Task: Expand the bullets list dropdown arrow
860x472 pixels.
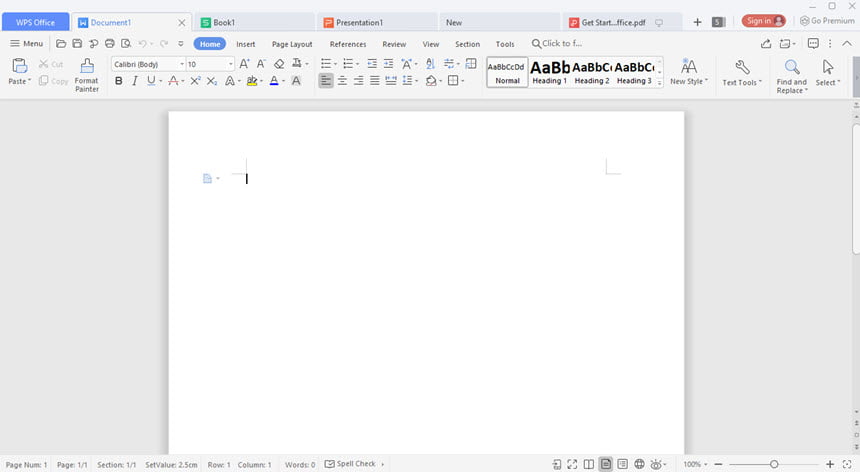Action: (x=335, y=64)
